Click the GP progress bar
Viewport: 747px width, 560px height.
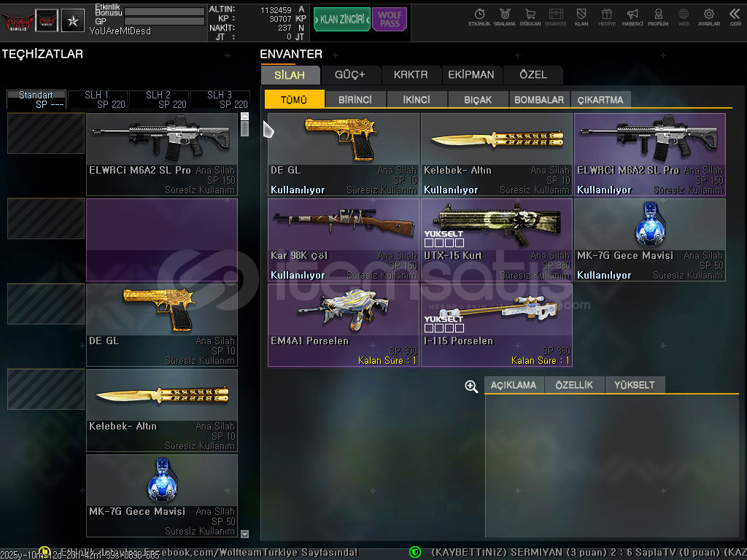164,21
